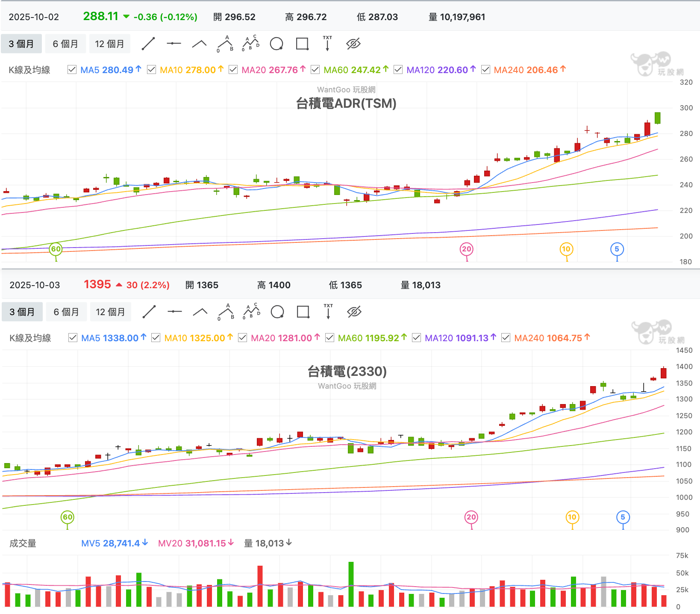The width and height of the screenshot is (700, 614).
Task: Click the MV5 28,741.4 volume average label
Action: [115, 543]
